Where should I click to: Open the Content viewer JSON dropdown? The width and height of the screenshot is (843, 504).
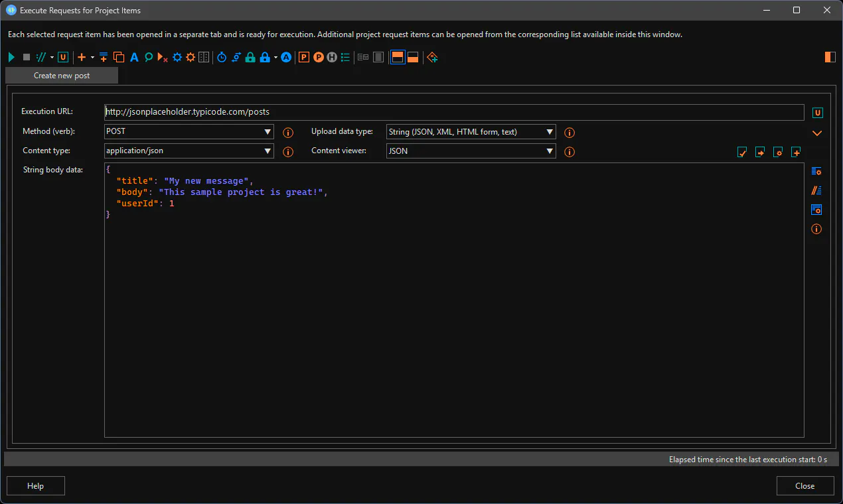pyautogui.click(x=471, y=151)
